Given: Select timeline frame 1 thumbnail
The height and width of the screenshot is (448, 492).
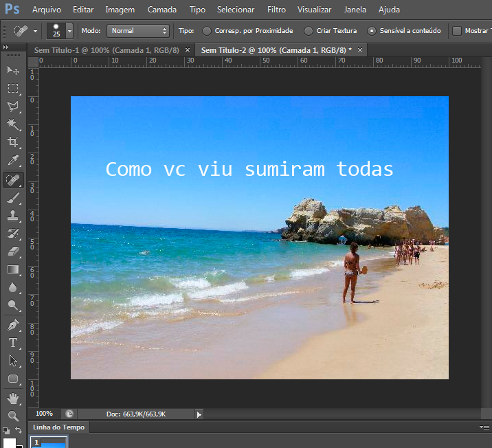Looking at the screenshot, I should pos(49,443).
